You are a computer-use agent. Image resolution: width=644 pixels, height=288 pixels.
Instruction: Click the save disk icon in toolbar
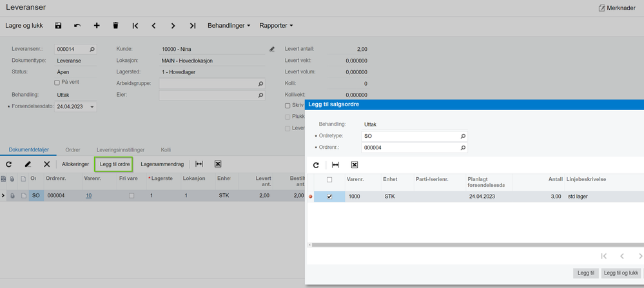click(58, 26)
